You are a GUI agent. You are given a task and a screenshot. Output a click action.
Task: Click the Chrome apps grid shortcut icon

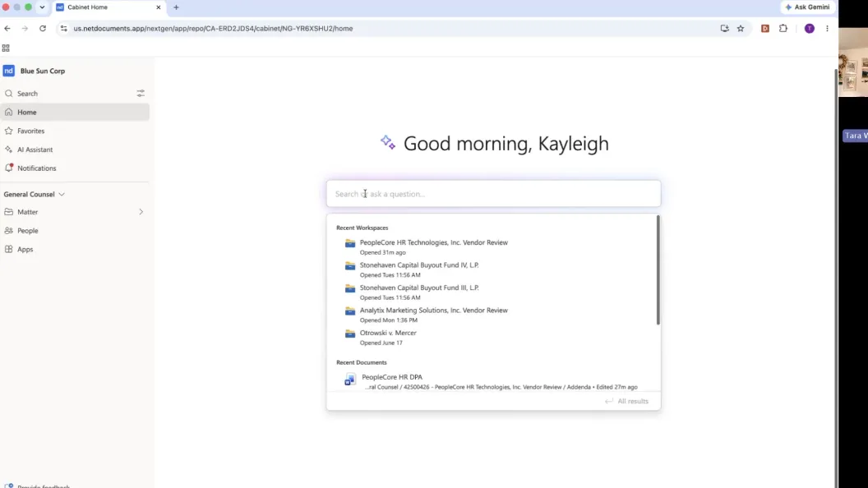[x=6, y=48]
